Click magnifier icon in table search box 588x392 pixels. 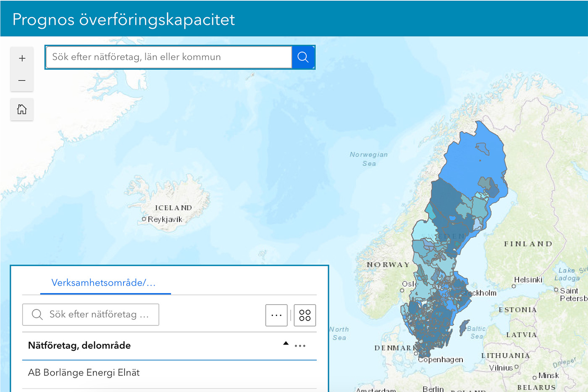[37, 315]
